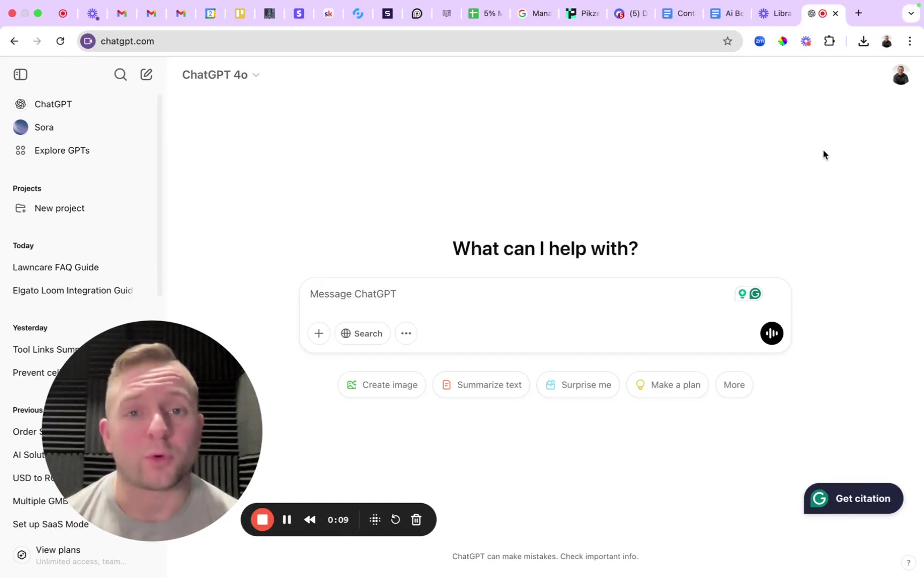This screenshot has width=924, height=578.
Task: Click the webcam bubble thumbnail
Action: 152,431
